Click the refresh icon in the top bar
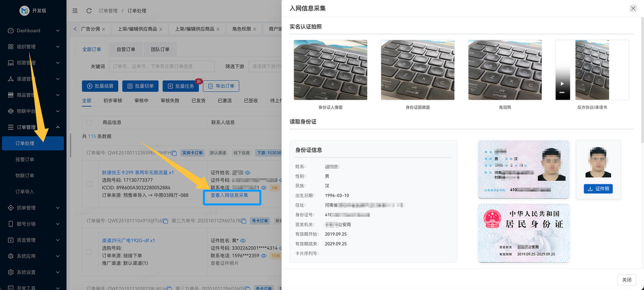644x290 pixels. click(x=89, y=11)
